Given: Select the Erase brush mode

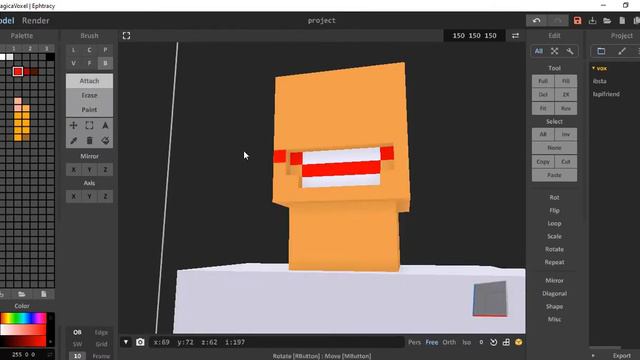Looking at the screenshot, I should [89, 95].
